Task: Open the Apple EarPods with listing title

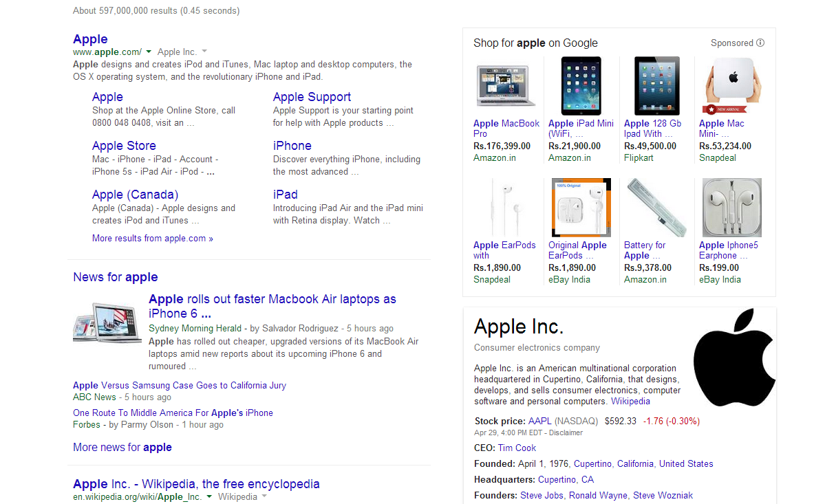Action: click(504, 250)
